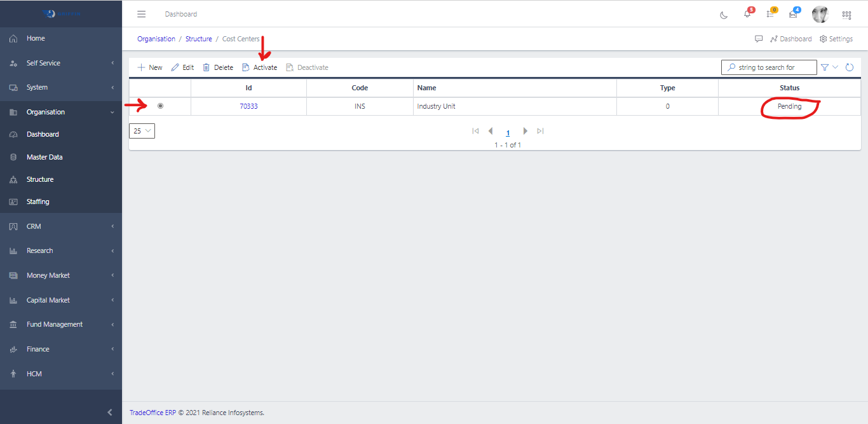Expand the Fund Management menu
Image resolution: width=868 pixels, height=424 pixels.
(x=61, y=324)
